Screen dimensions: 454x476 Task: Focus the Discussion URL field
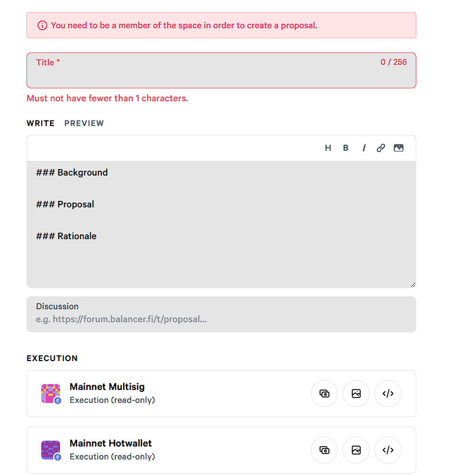(x=221, y=319)
